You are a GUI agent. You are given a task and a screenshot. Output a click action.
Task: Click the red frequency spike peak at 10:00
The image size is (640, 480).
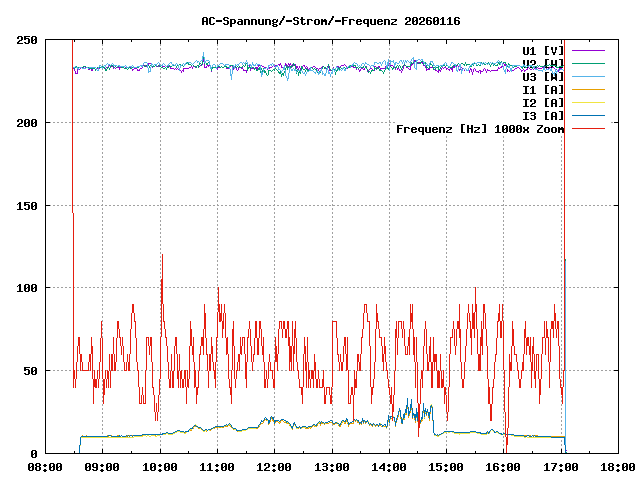(x=161, y=256)
